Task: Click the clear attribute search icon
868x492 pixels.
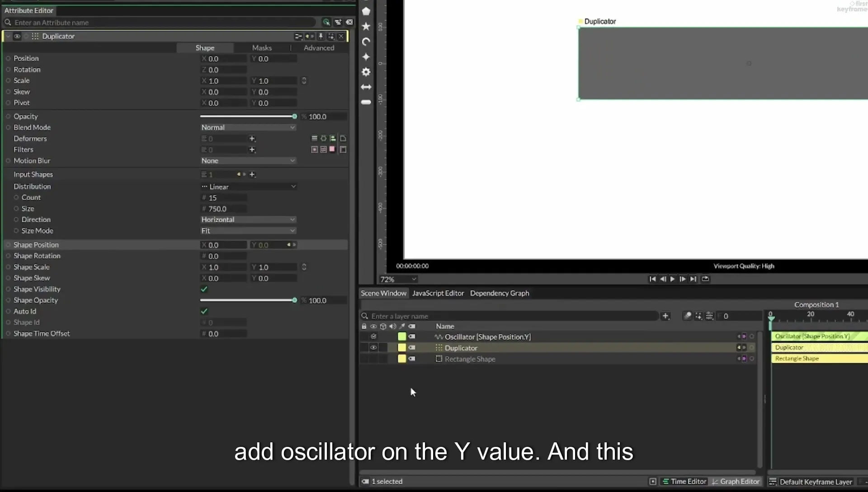Action: click(349, 22)
